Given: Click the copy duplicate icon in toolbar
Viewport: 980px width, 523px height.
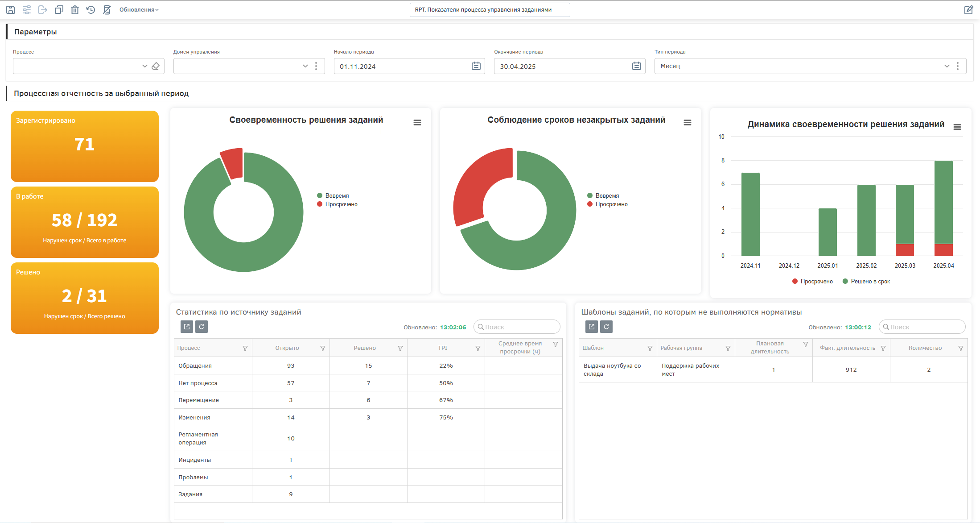Looking at the screenshot, I should (x=59, y=10).
